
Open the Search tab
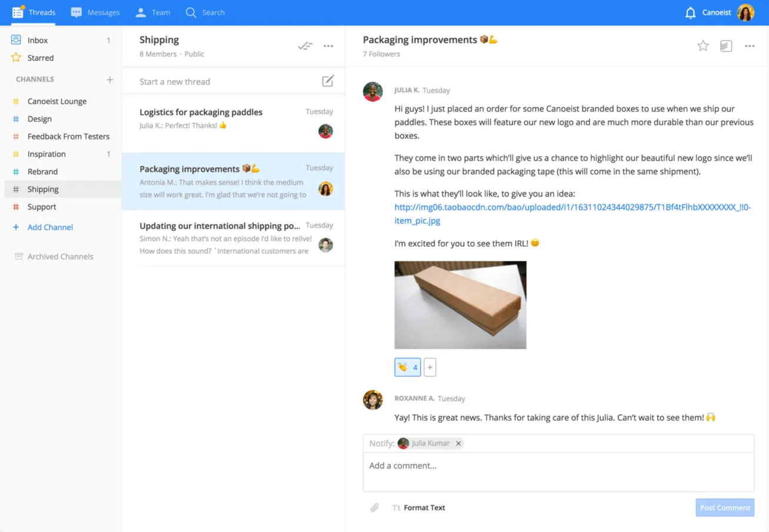(x=205, y=12)
